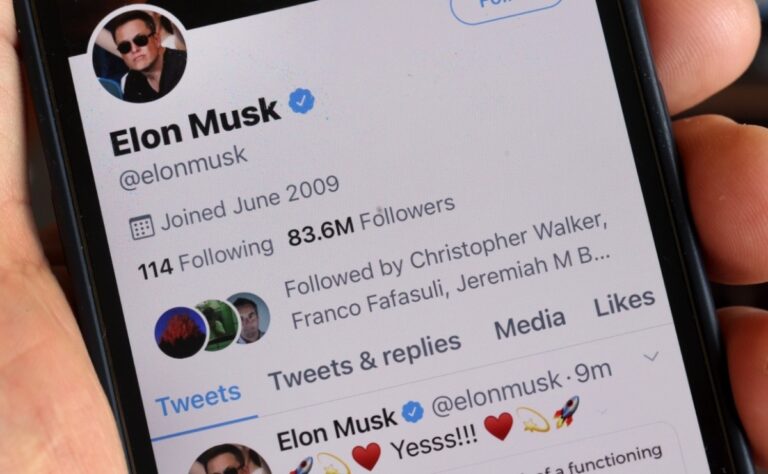This screenshot has height=474, width=768.
Task: Click the Follow button at top
Action: (505, 7)
